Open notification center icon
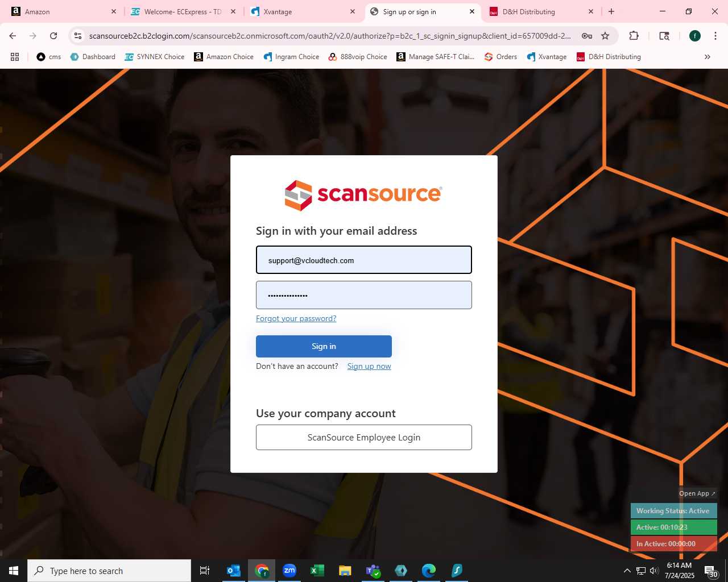 click(711, 571)
